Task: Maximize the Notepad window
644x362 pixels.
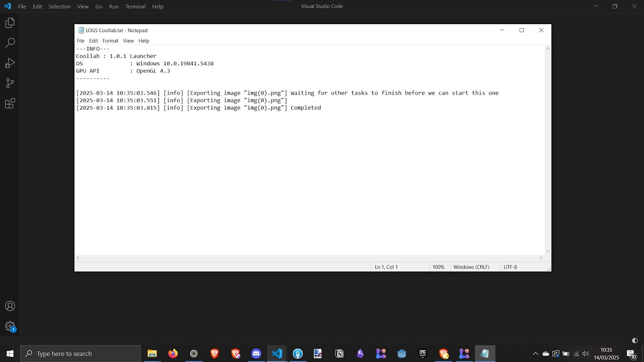Action: (x=522, y=30)
